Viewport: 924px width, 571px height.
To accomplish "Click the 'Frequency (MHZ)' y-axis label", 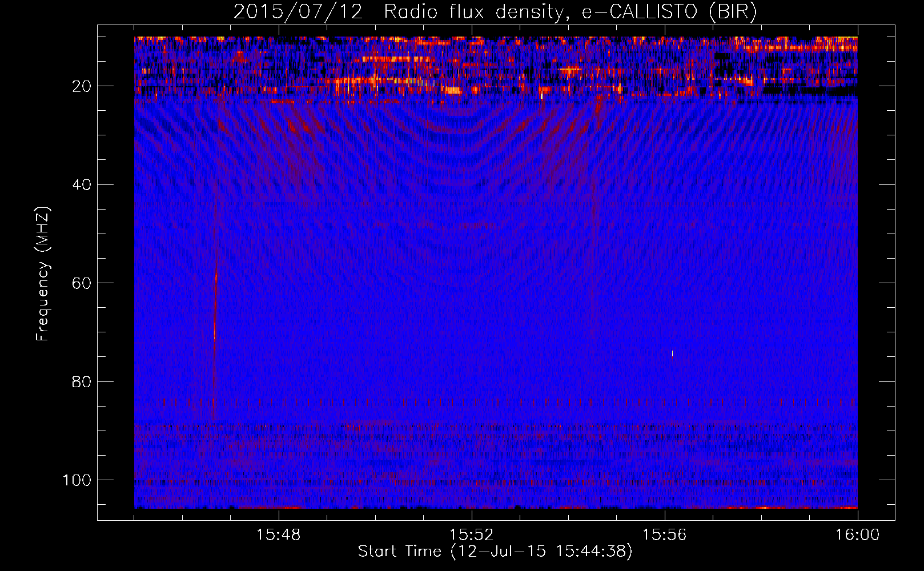I will click(43, 274).
